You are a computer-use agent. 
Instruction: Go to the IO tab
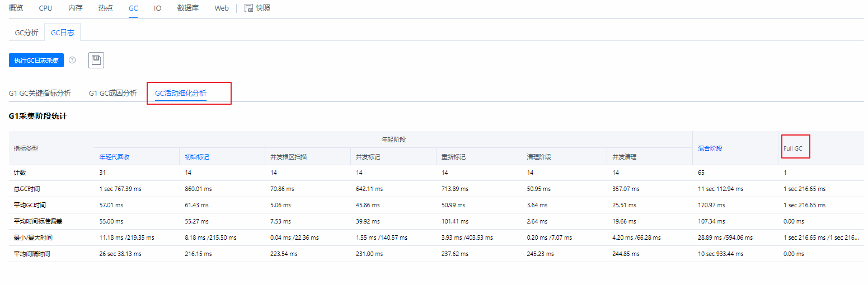[x=158, y=8]
